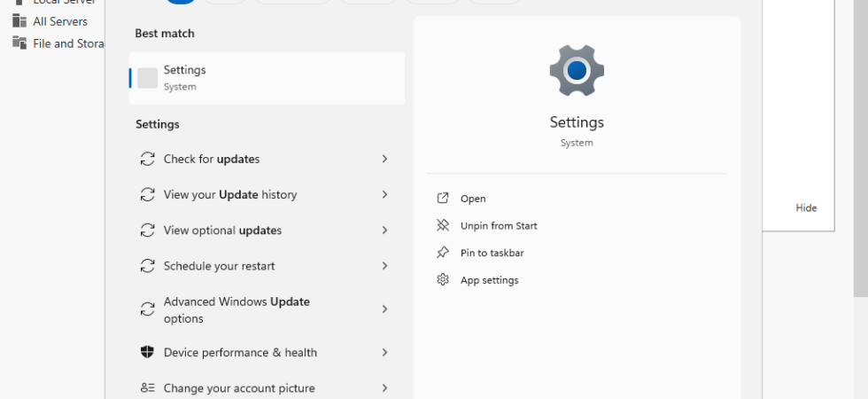Click the Pin to taskbar pin icon
This screenshot has width=868, height=399.
click(x=443, y=252)
